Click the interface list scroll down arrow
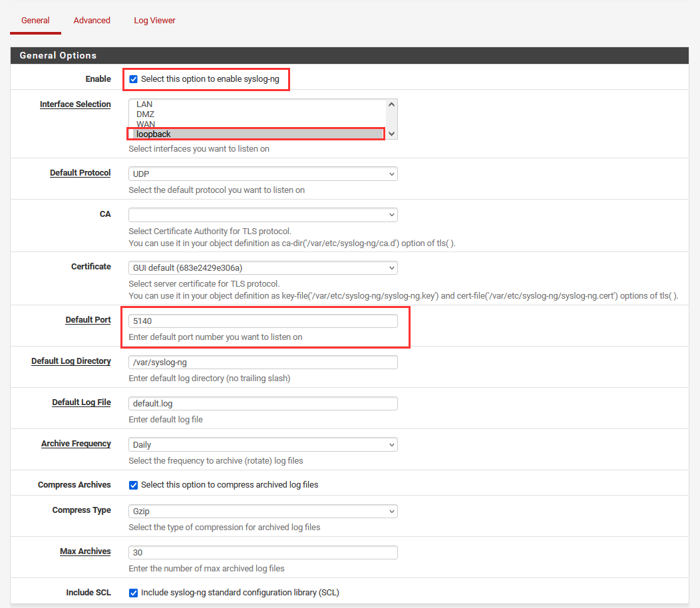700x608 pixels. click(x=391, y=134)
